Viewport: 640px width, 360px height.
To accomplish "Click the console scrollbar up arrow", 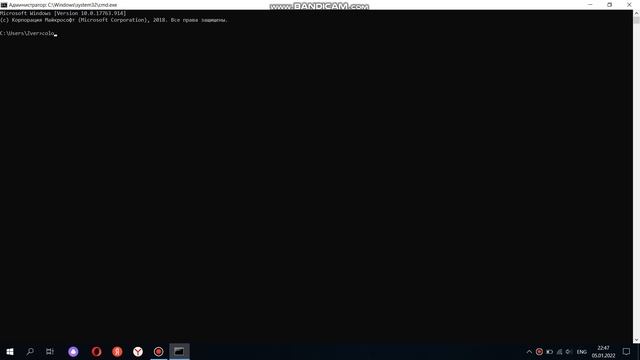I will point(636,13).
